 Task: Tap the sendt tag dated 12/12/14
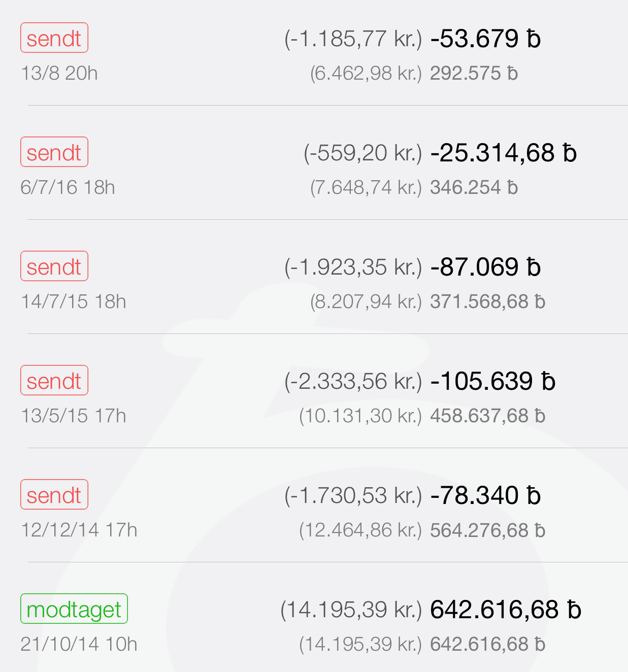(54, 495)
